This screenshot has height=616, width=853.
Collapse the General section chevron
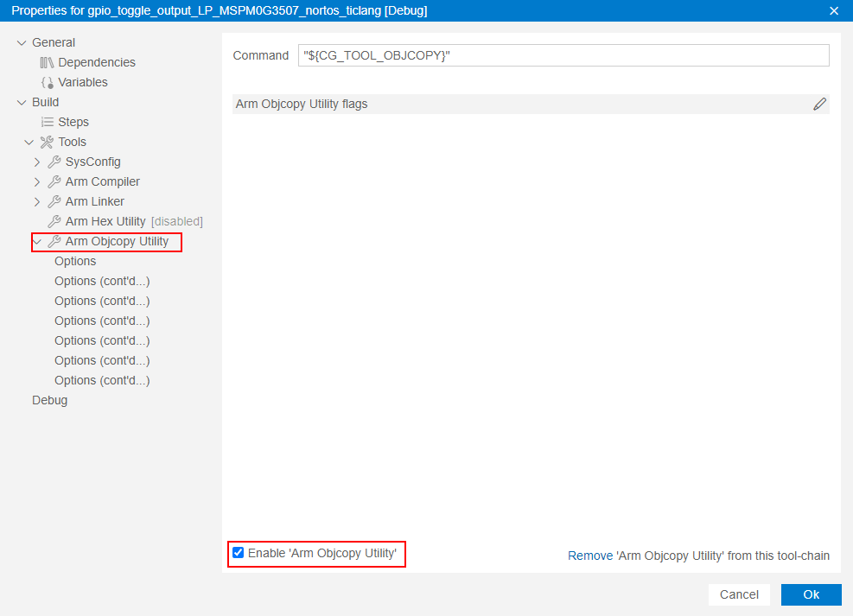point(22,43)
